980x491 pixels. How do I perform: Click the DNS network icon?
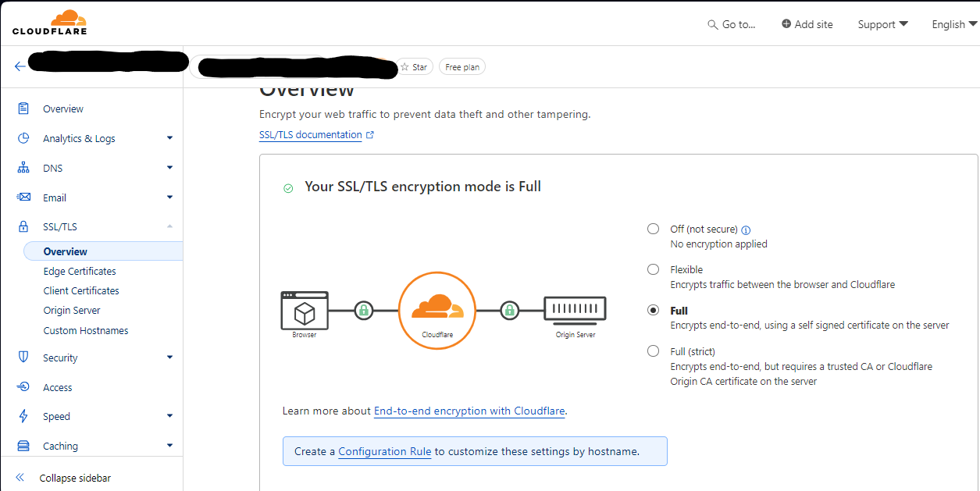pos(23,168)
